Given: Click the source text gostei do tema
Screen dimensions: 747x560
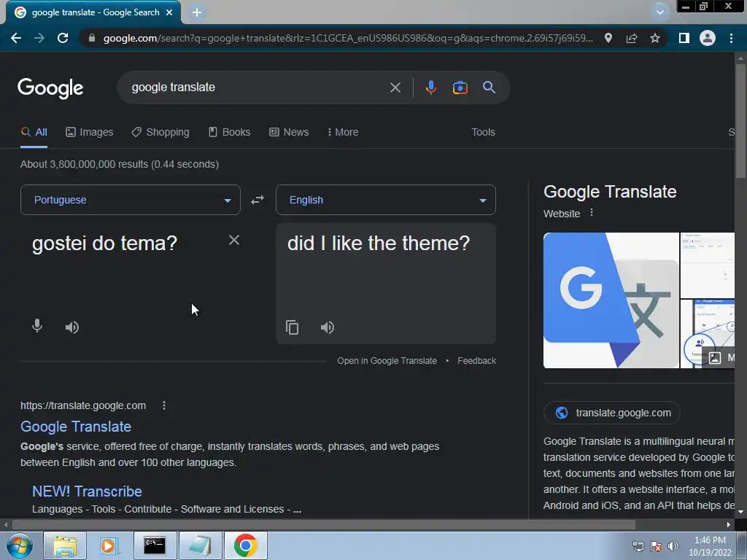Looking at the screenshot, I should tap(105, 244).
